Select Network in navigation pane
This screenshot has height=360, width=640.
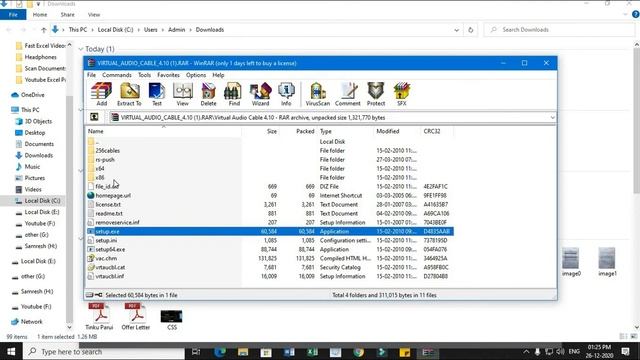pyautogui.click(x=31, y=322)
